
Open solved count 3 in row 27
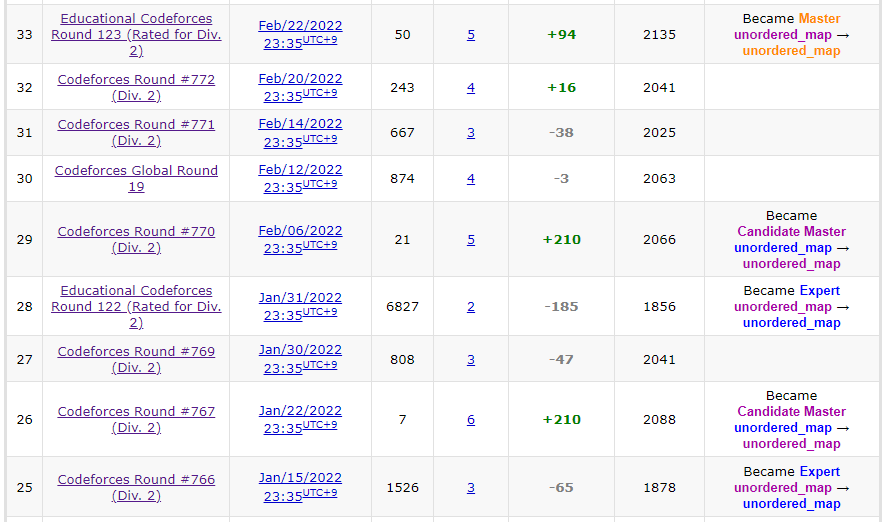(471, 359)
